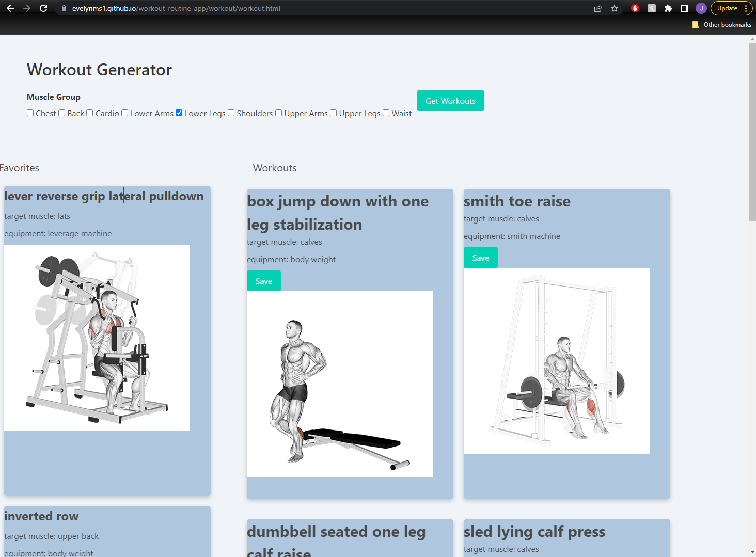756x557 pixels.
Task: Click the share icon in the address bar
Action: pos(597,8)
